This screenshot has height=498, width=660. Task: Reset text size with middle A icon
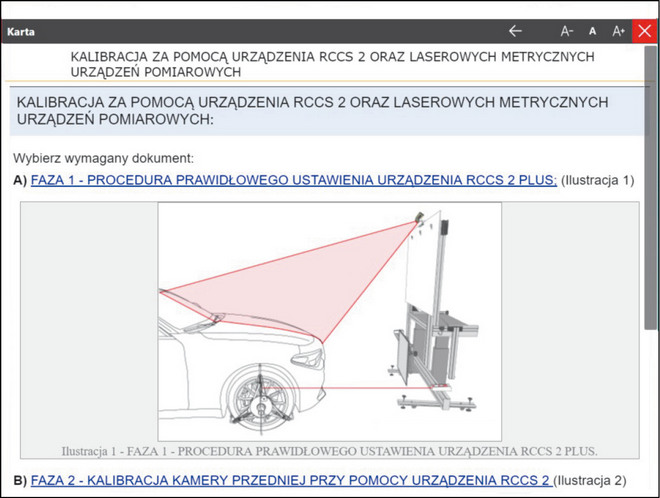click(x=592, y=31)
